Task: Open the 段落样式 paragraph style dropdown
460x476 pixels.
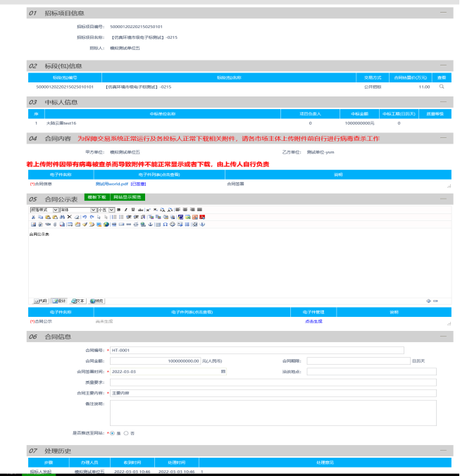Action: tap(43, 210)
